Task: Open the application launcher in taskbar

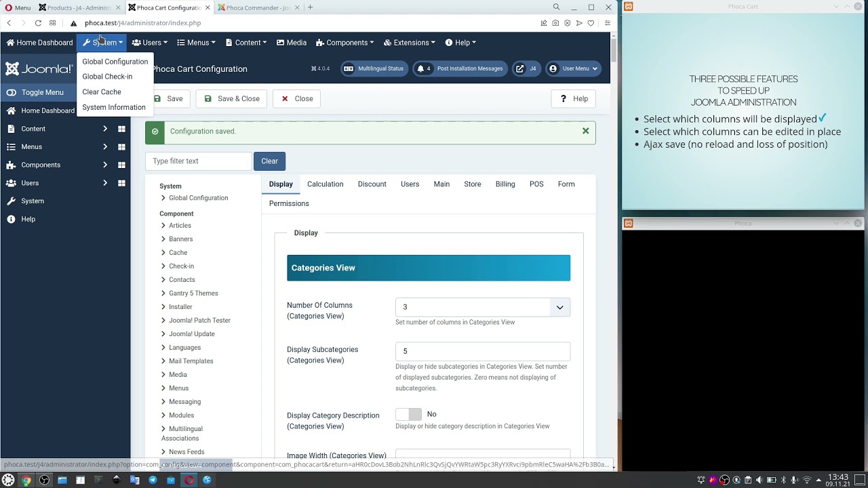Action: (x=8, y=480)
